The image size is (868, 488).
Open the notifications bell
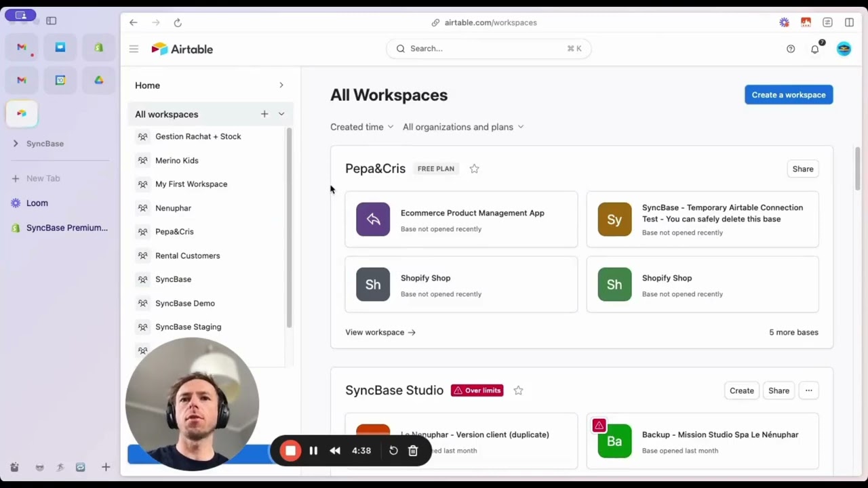[815, 49]
